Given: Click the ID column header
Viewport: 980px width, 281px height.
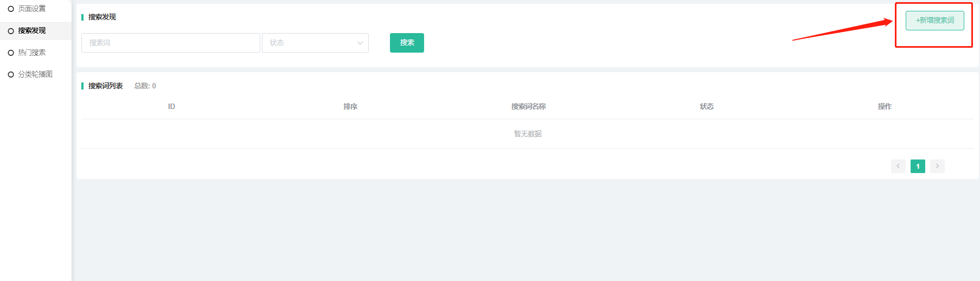Looking at the screenshot, I should [x=171, y=107].
